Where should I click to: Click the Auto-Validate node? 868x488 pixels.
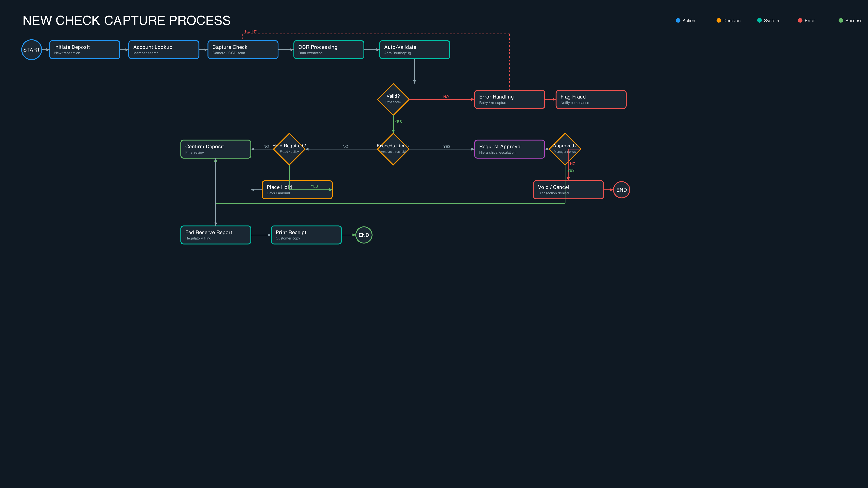[415, 50]
